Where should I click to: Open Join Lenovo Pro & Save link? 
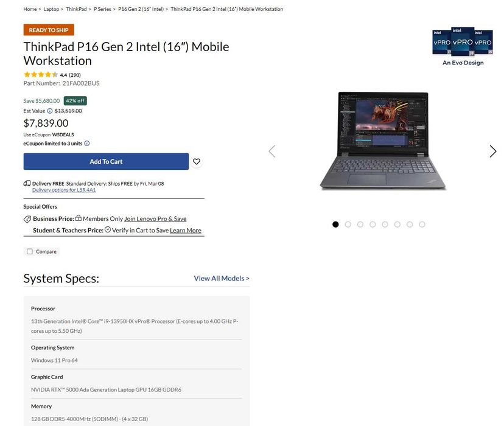155,219
